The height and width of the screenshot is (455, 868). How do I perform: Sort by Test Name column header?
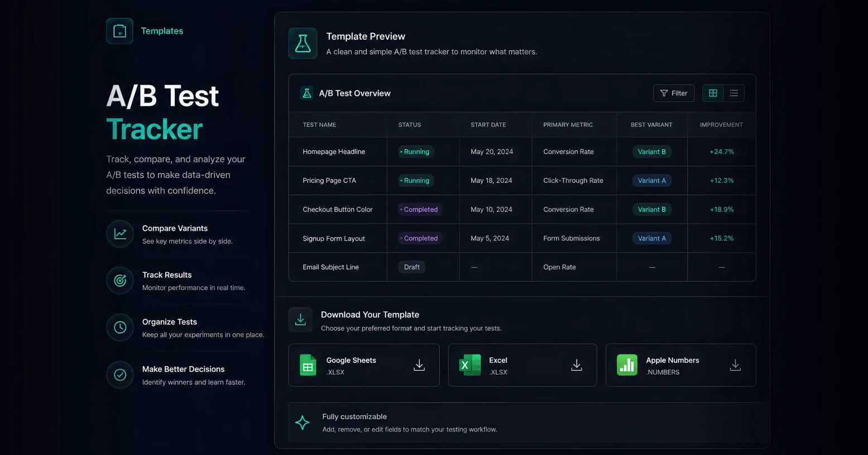[319, 125]
